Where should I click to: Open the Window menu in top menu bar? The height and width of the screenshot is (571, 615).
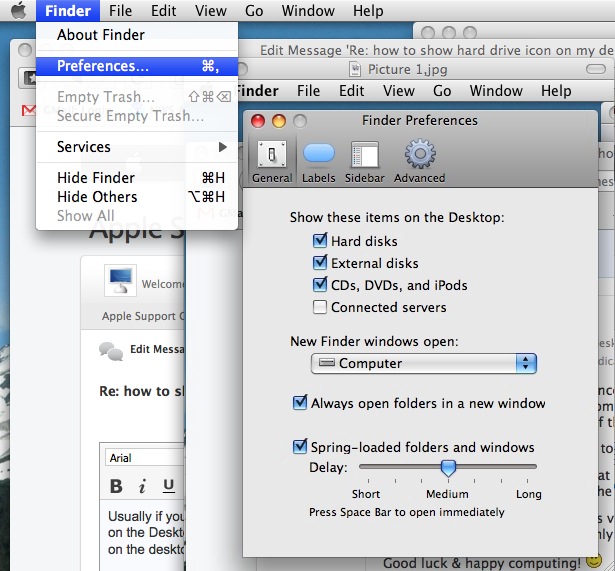click(308, 11)
